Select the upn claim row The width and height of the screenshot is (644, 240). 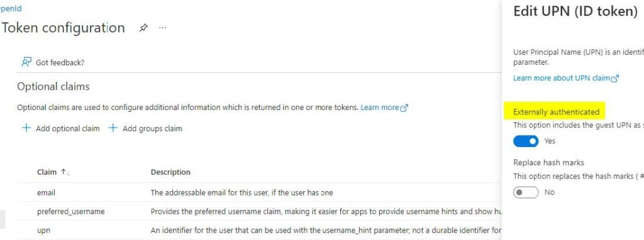tap(258, 231)
